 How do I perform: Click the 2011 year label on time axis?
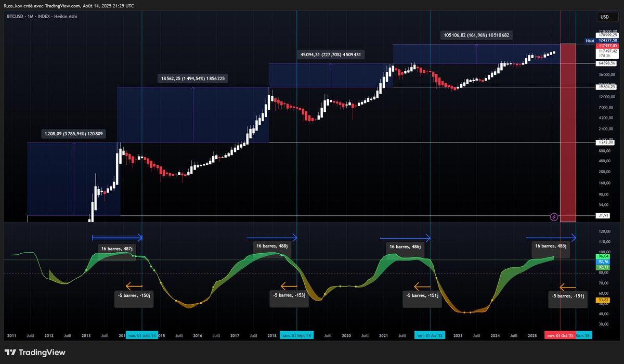(11, 336)
